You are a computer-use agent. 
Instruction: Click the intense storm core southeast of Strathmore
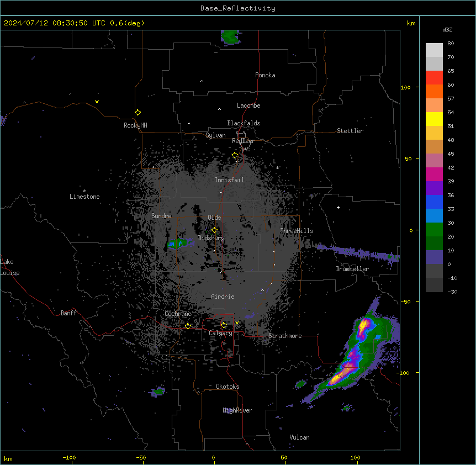(x=343, y=373)
